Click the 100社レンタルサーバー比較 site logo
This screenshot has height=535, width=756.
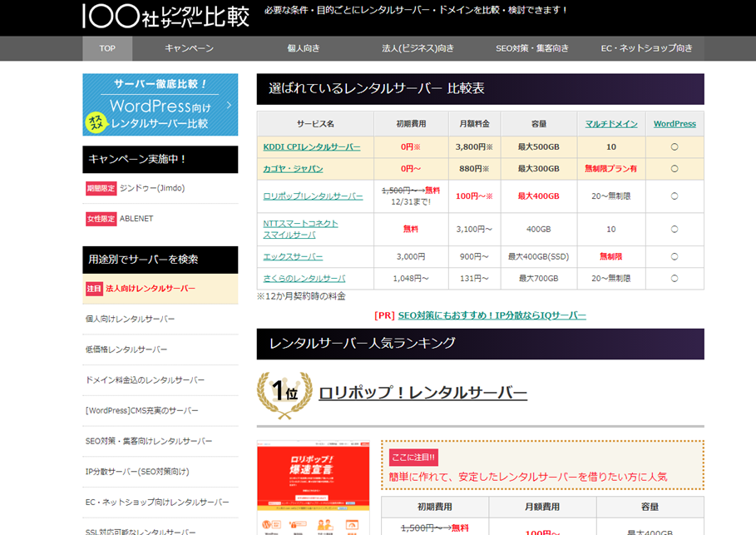(166, 17)
